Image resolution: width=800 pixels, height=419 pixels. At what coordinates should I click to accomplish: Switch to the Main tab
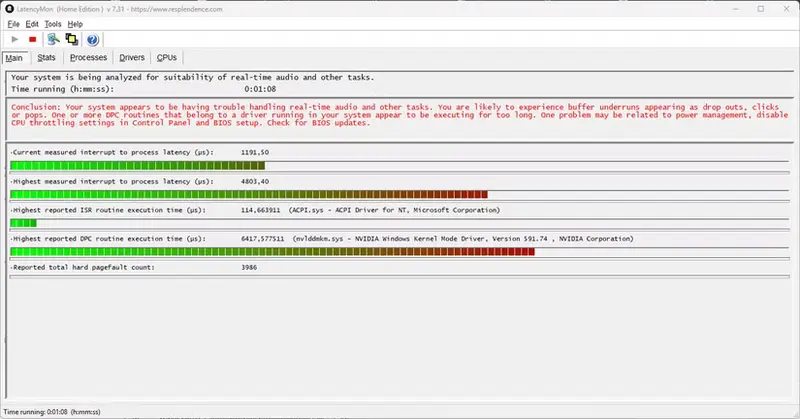coord(14,58)
